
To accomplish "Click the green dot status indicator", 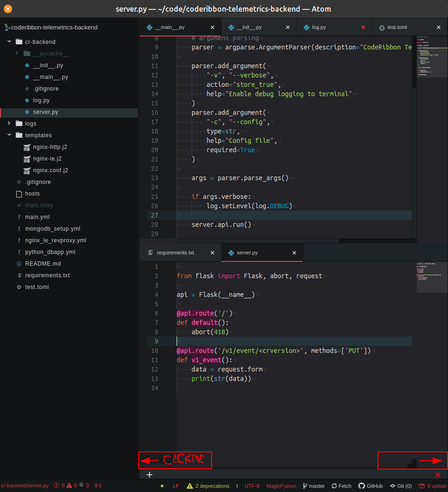I will tap(162, 486).
